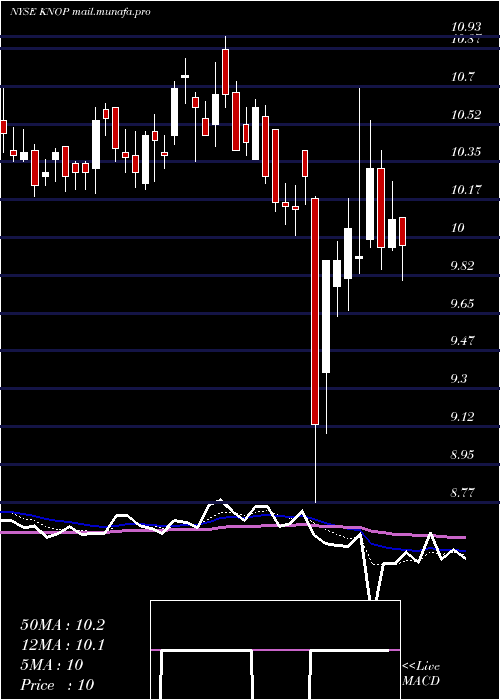Click the tall red candle that drops to 9.12
The image size is (500, 700).
tap(315, 311)
